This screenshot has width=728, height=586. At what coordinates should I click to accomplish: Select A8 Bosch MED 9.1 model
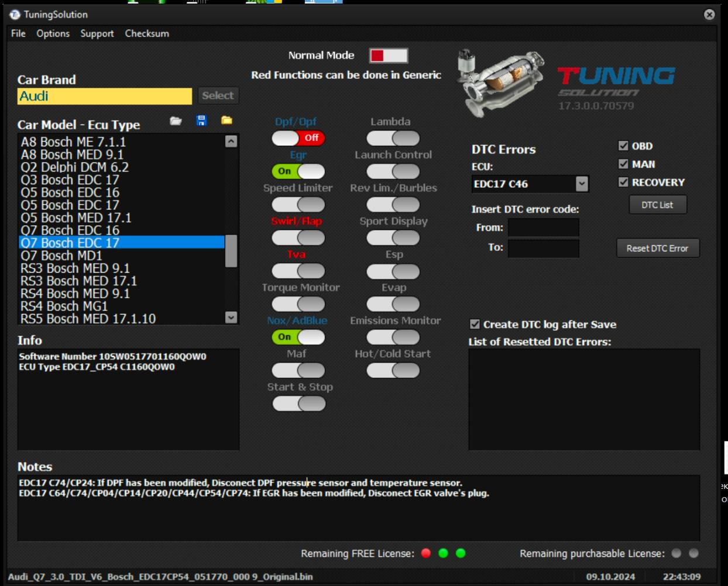[122, 154]
